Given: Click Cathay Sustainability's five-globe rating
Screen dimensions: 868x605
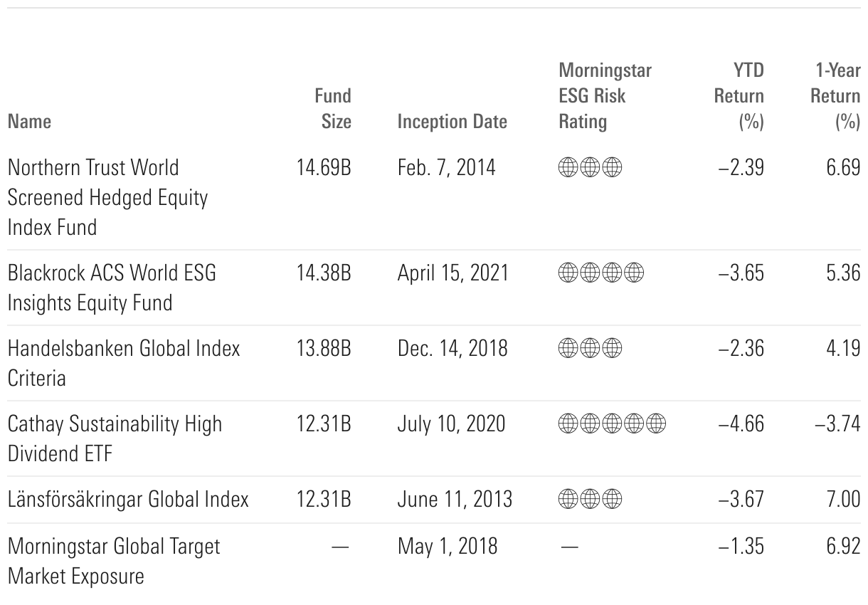Looking at the screenshot, I should tap(612, 423).
